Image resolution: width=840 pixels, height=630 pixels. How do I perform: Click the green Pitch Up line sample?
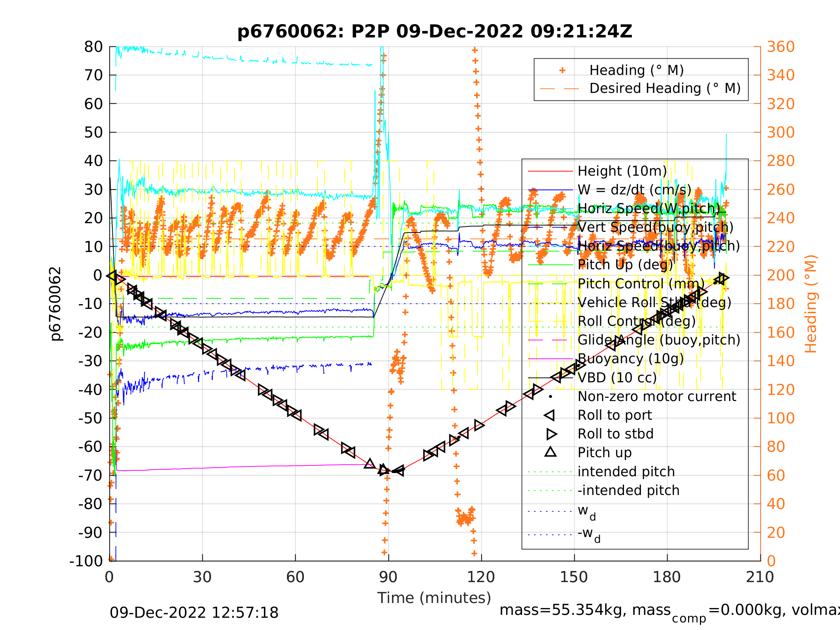pyautogui.click(x=550, y=265)
